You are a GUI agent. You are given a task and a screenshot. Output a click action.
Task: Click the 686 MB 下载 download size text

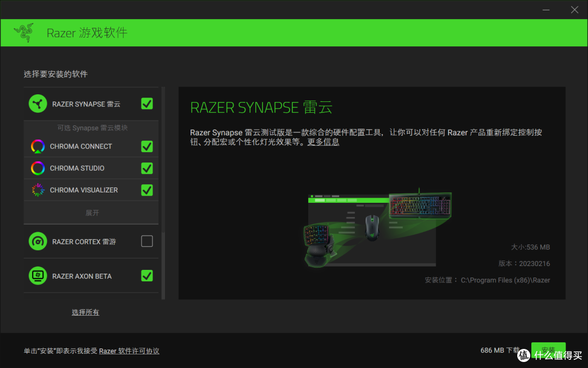point(500,351)
